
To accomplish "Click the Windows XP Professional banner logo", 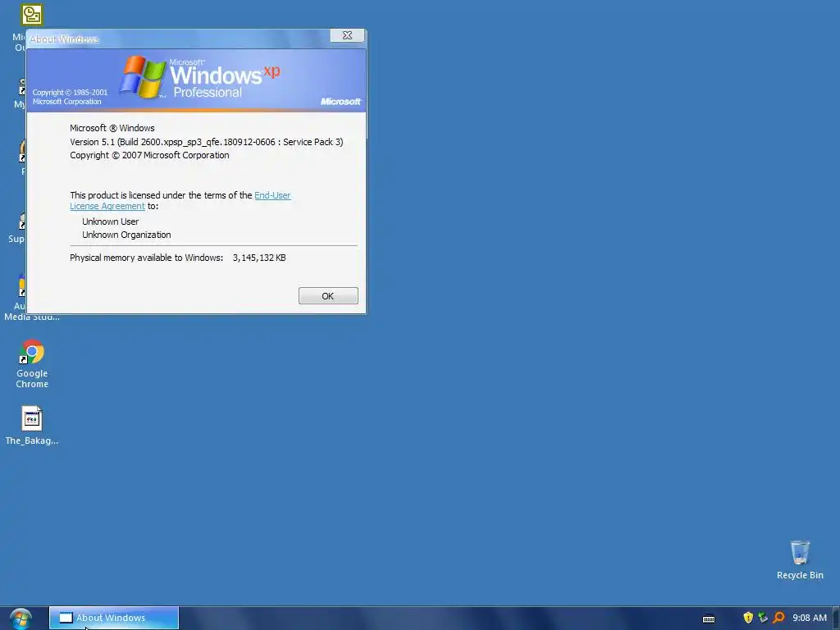I will [199, 77].
